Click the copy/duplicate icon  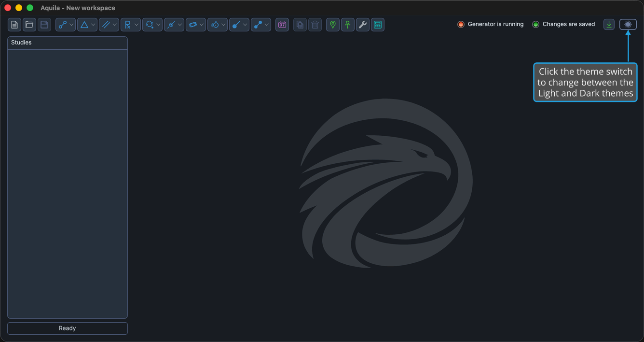300,25
